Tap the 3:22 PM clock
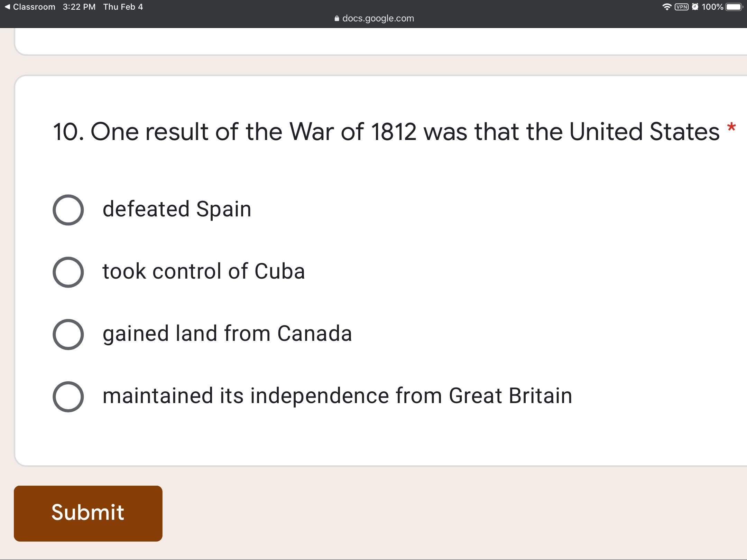Viewport: 747px width, 560px height. (x=79, y=7)
